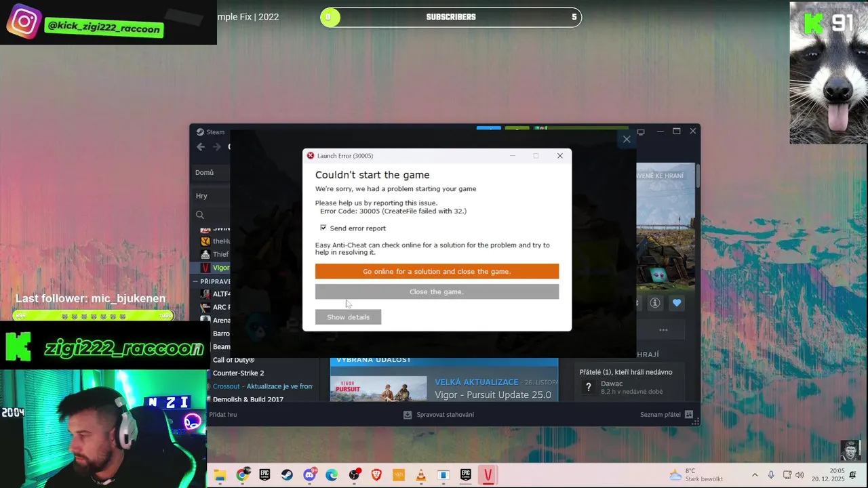The width and height of the screenshot is (868, 488).
Task: Click Go online for a solution button
Action: pyautogui.click(x=437, y=271)
